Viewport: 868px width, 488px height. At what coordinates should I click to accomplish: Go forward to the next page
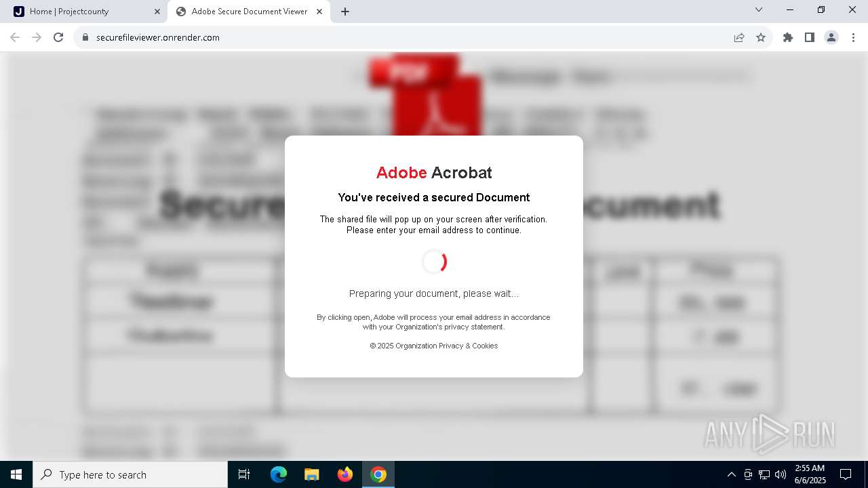point(37,37)
